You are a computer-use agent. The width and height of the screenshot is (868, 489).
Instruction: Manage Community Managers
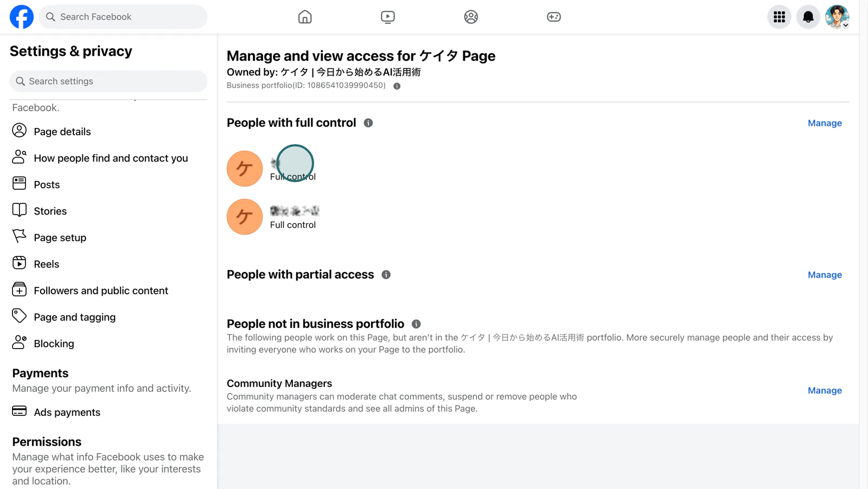825,390
